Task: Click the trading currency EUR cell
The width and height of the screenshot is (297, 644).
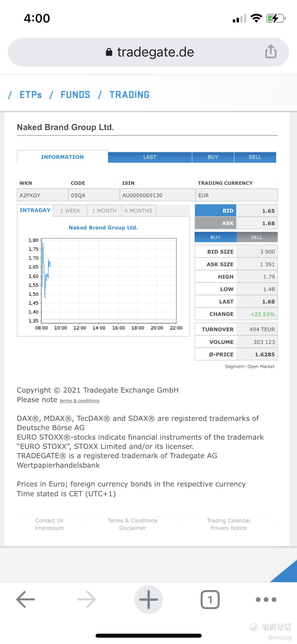Action: point(237,195)
